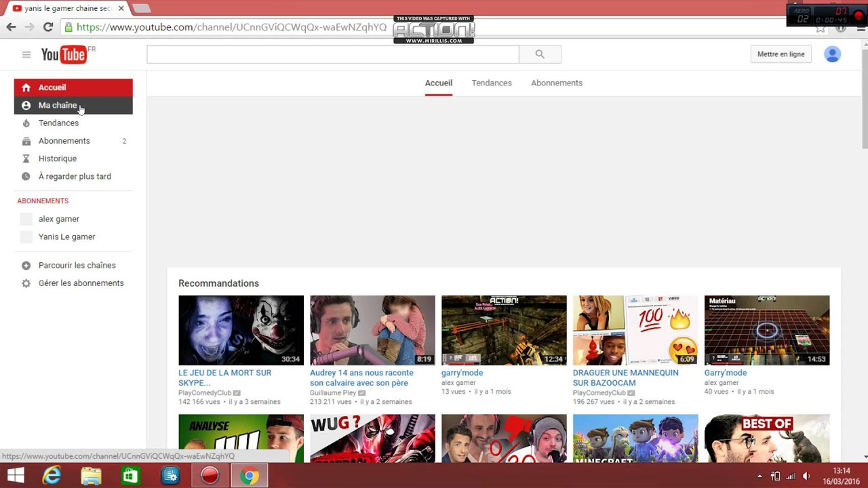This screenshot has height=488, width=868.
Task: Open the YouTube hamburger guide menu
Action: (x=26, y=55)
